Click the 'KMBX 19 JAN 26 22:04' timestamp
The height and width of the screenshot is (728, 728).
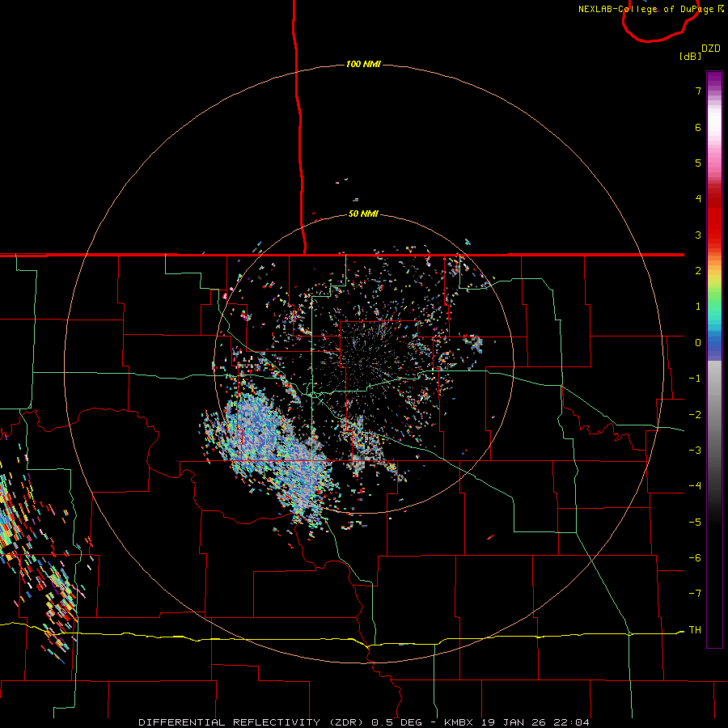tap(517, 722)
